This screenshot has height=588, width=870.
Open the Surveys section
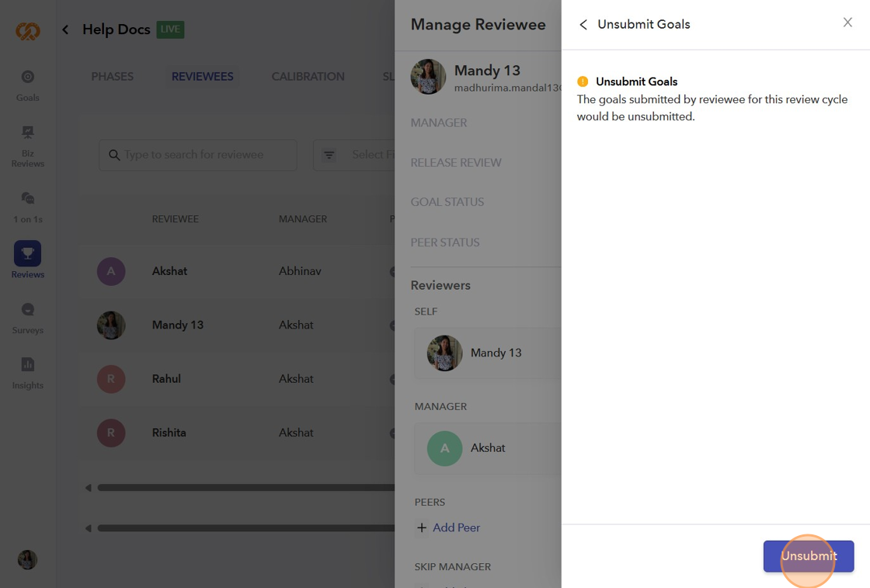27,318
